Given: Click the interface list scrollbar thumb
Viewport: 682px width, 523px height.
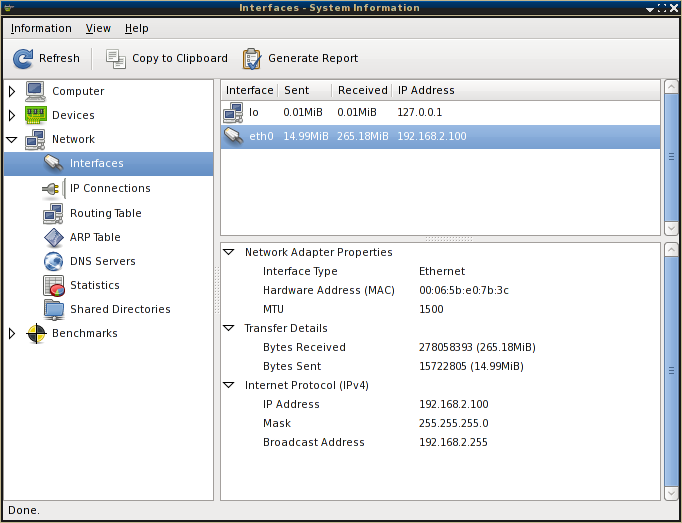Looking at the screenshot, I should pos(671,158).
